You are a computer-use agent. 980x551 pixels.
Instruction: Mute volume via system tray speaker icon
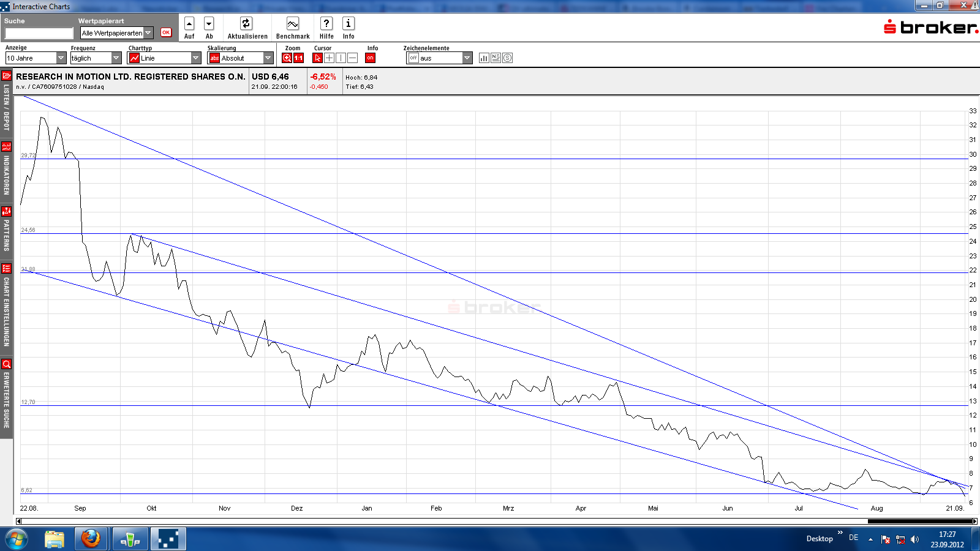click(x=914, y=539)
